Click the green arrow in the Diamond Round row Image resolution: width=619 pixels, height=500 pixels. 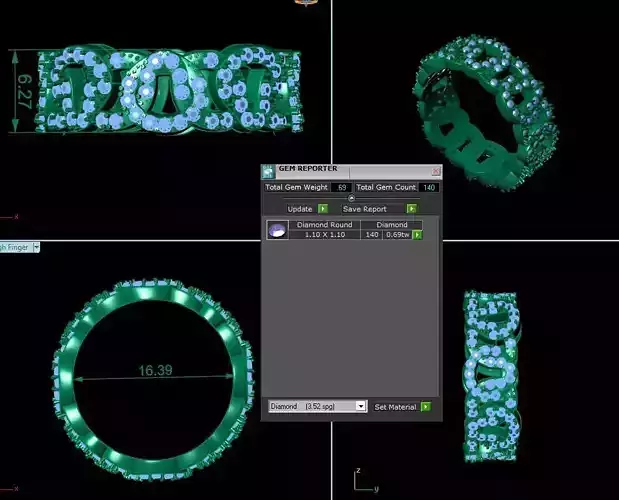(x=417, y=235)
